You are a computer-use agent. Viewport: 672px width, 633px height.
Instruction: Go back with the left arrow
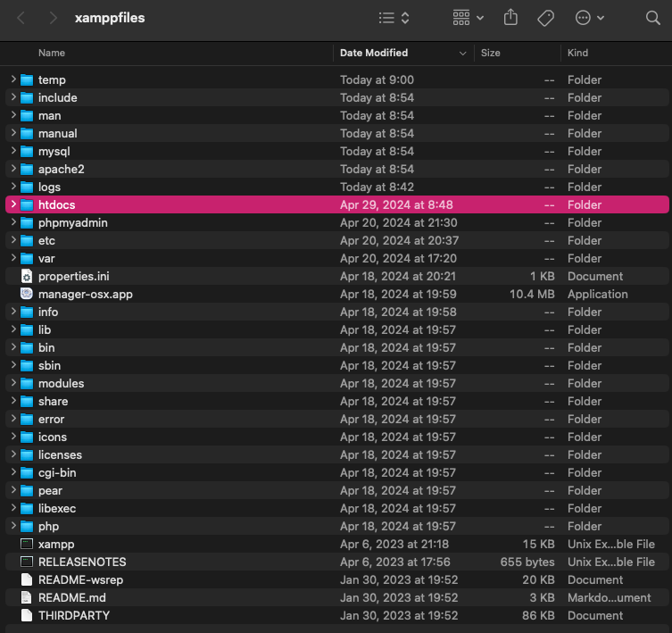(x=21, y=18)
